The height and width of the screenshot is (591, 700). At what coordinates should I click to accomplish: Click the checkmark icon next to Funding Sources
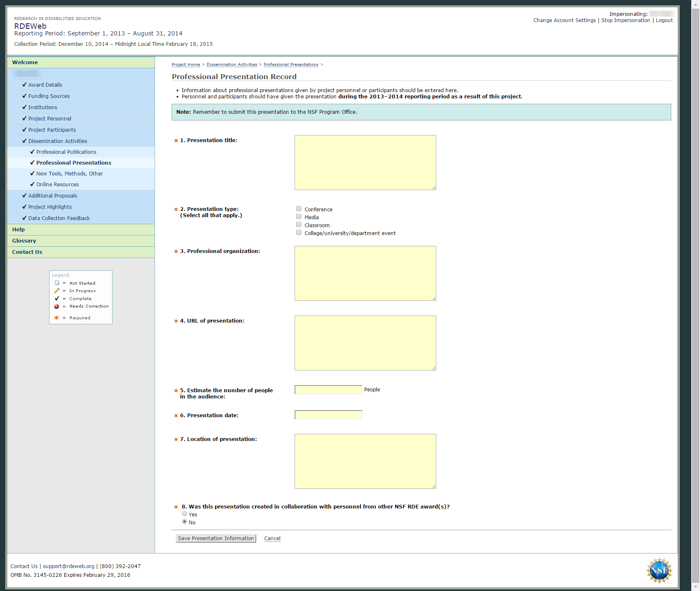pos(24,96)
